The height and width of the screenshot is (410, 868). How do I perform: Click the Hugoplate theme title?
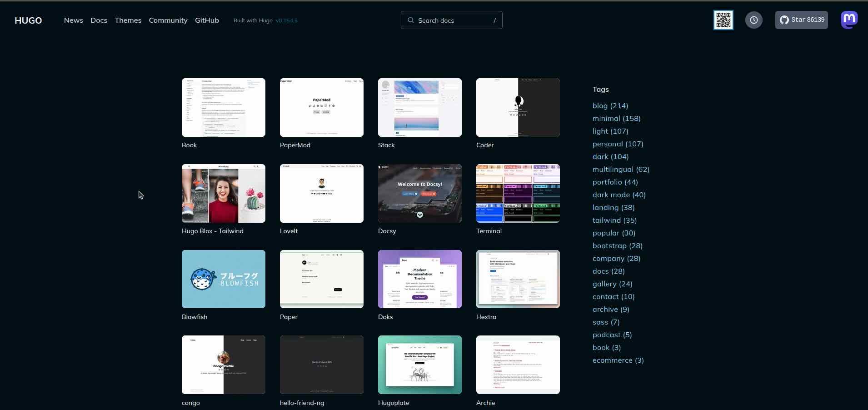(394, 403)
